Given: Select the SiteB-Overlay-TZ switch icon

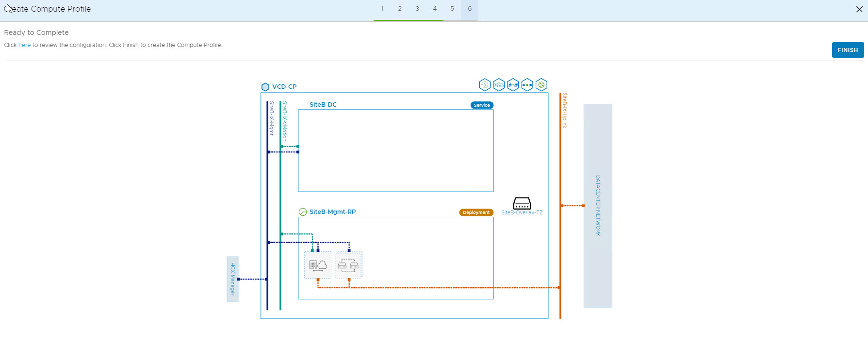Looking at the screenshot, I should click(522, 203).
